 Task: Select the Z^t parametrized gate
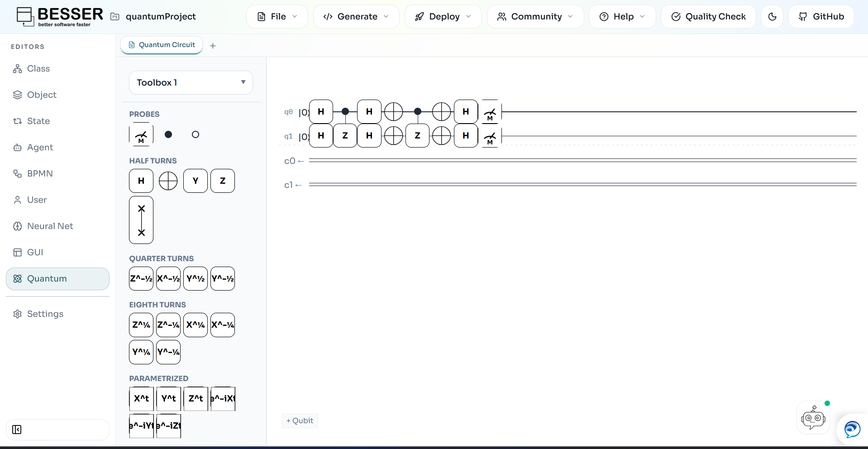[x=196, y=399]
